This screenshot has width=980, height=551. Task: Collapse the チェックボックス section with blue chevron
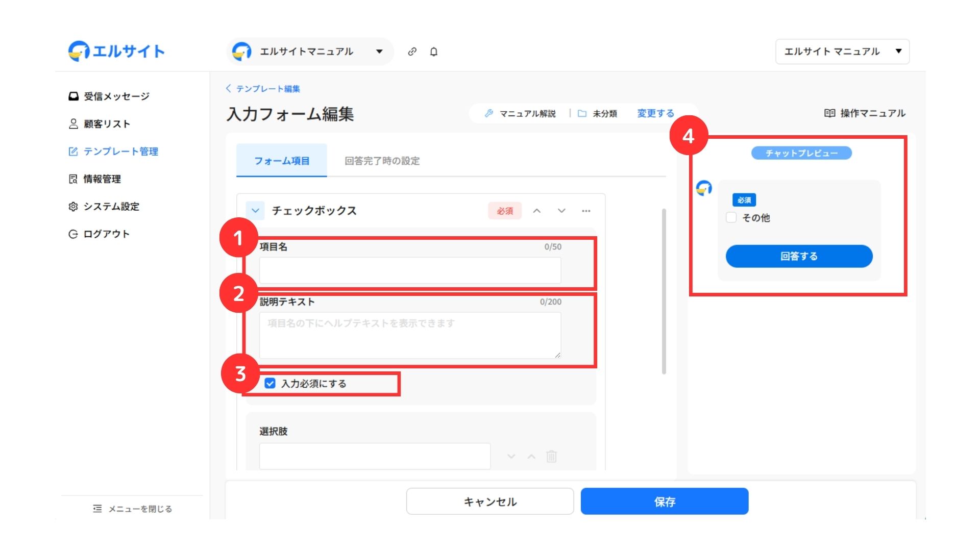pos(255,210)
